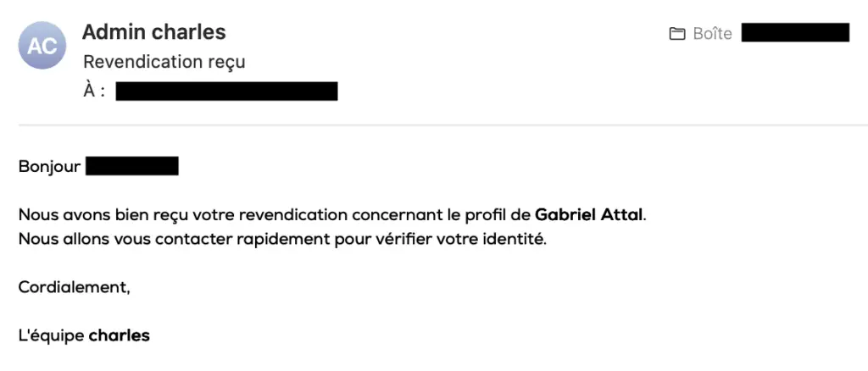The width and height of the screenshot is (868, 371).
Task: Click the horizontal divider under the header
Action: click(x=442, y=125)
